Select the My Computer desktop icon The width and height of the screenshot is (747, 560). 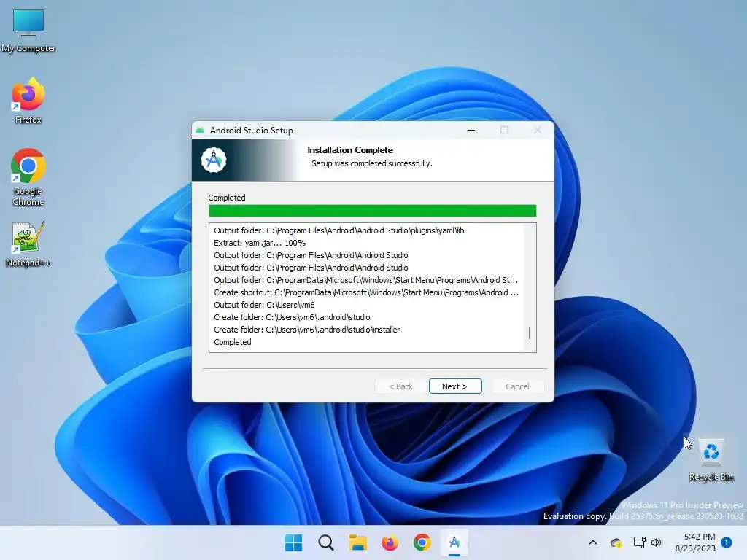(28, 31)
